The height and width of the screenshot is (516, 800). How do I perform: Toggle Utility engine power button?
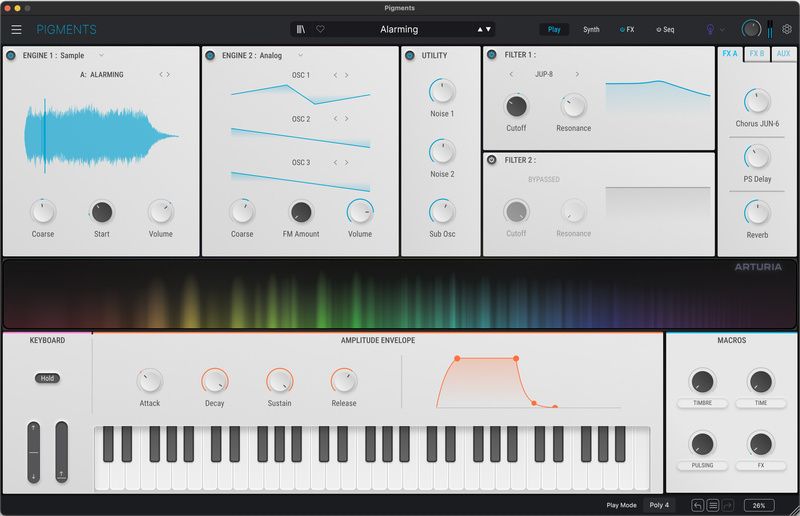click(x=410, y=55)
